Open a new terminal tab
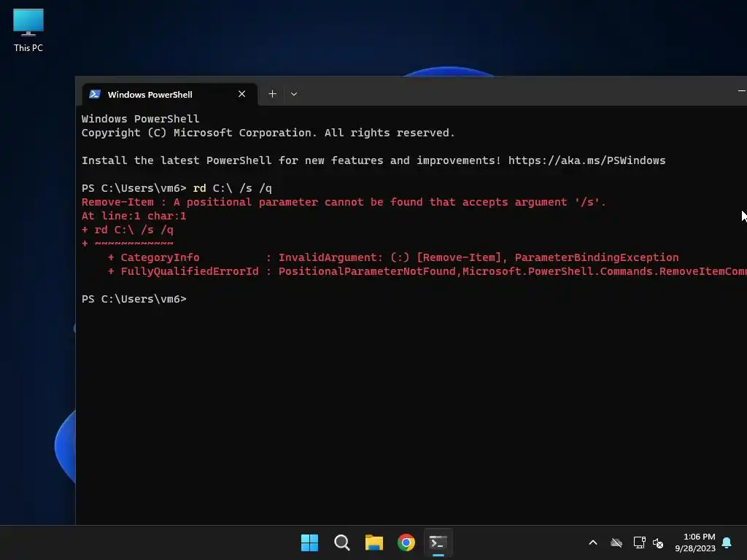Image resolution: width=747 pixels, height=560 pixels. pos(273,94)
